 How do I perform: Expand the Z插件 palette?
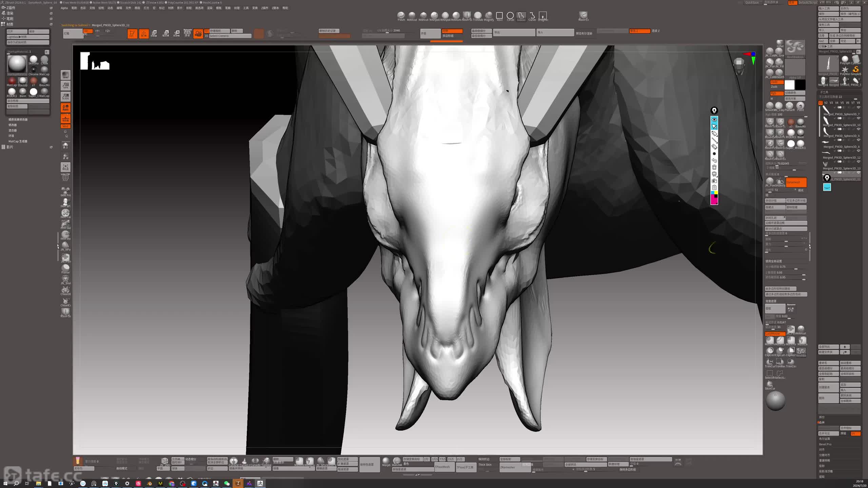click(x=11, y=8)
